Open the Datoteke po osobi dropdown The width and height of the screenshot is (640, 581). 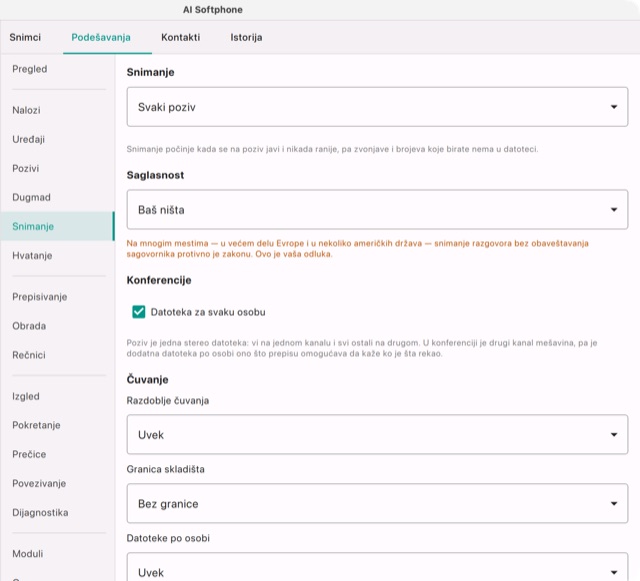(x=377, y=568)
